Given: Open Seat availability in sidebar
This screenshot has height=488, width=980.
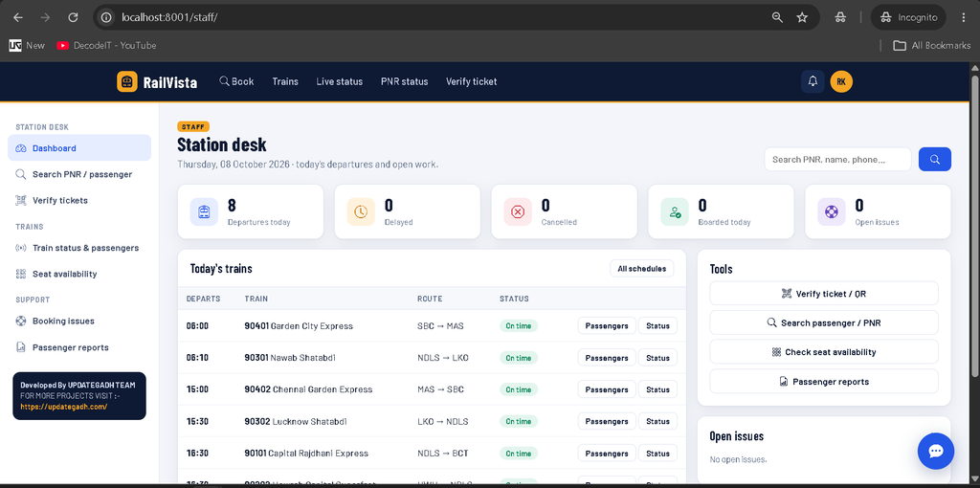Looking at the screenshot, I should pos(79,274).
